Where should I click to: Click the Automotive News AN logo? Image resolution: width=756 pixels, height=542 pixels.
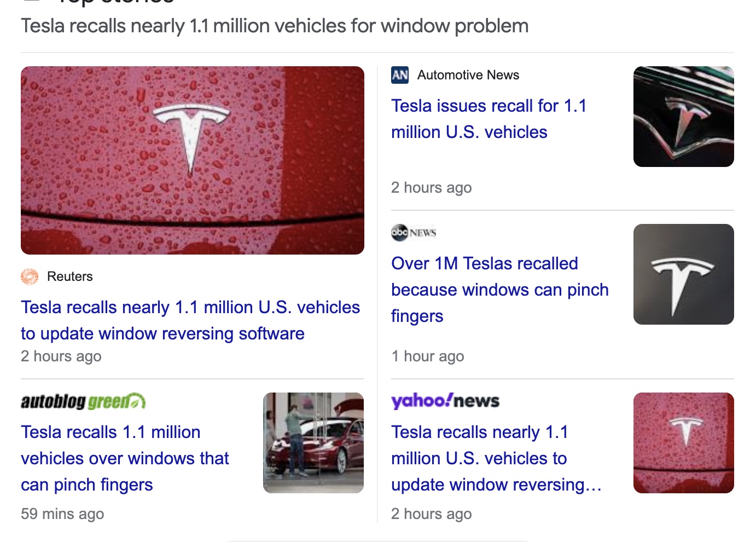(400, 76)
